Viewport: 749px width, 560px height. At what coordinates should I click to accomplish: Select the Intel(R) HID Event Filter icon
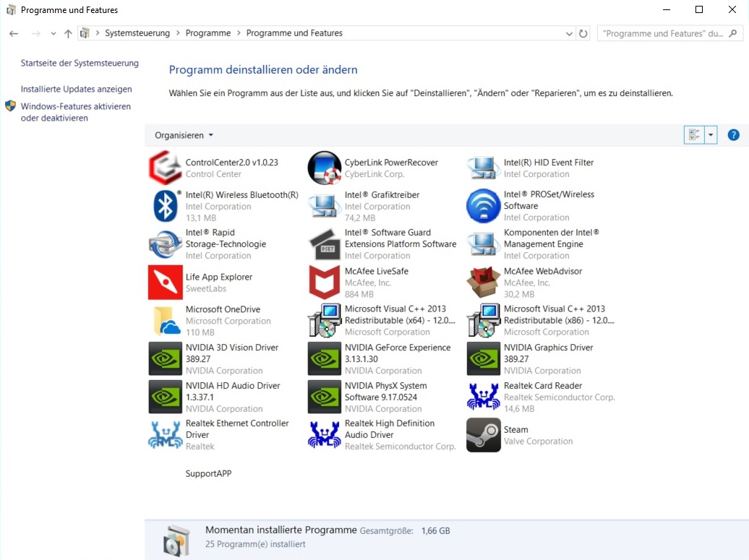pos(484,168)
